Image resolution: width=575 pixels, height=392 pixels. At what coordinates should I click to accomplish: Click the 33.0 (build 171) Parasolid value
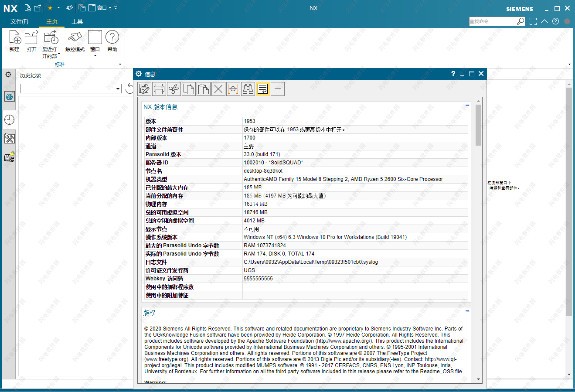point(262,154)
